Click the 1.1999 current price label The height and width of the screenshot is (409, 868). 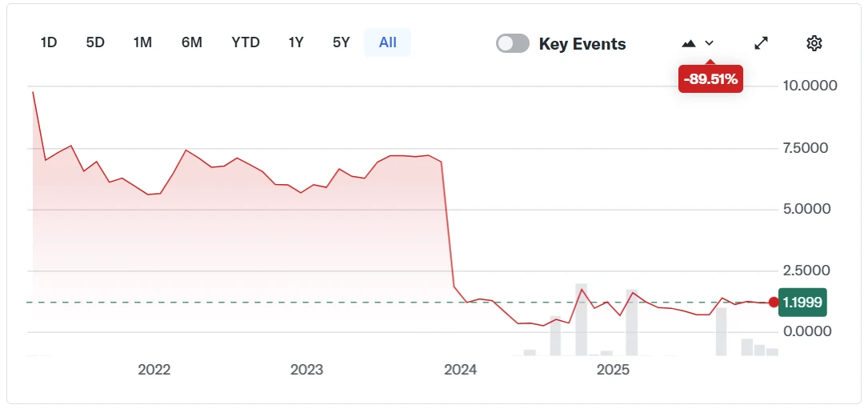click(x=803, y=303)
